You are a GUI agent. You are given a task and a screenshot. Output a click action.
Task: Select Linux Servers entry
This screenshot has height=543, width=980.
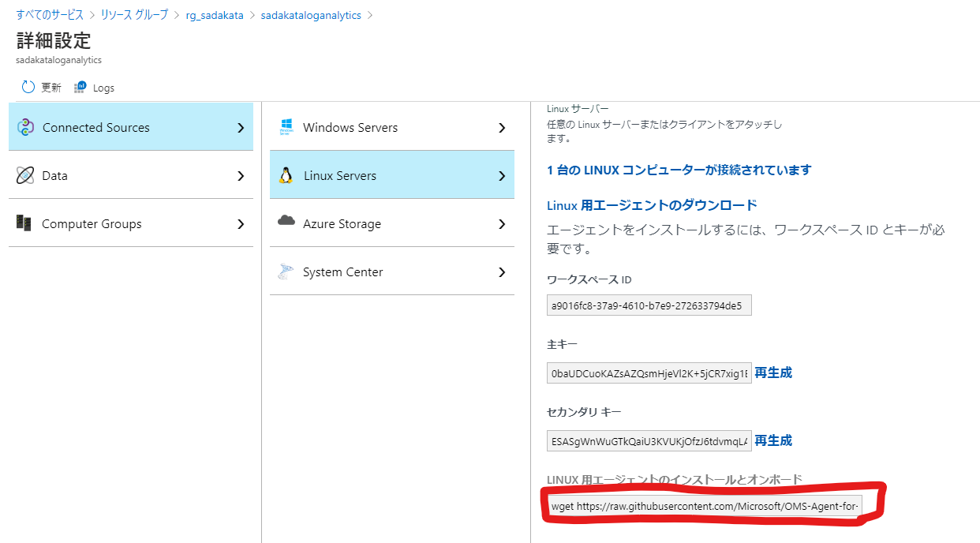pos(392,175)
